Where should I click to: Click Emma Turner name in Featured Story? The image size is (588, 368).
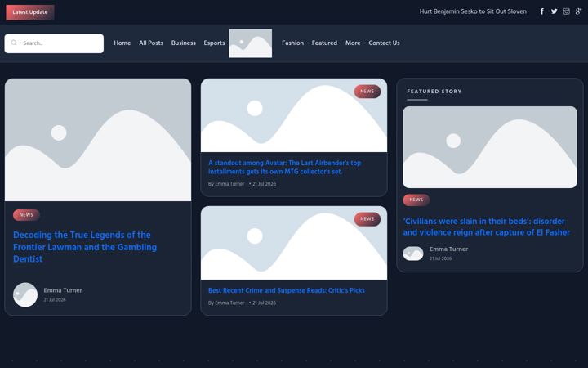point(448,249)
